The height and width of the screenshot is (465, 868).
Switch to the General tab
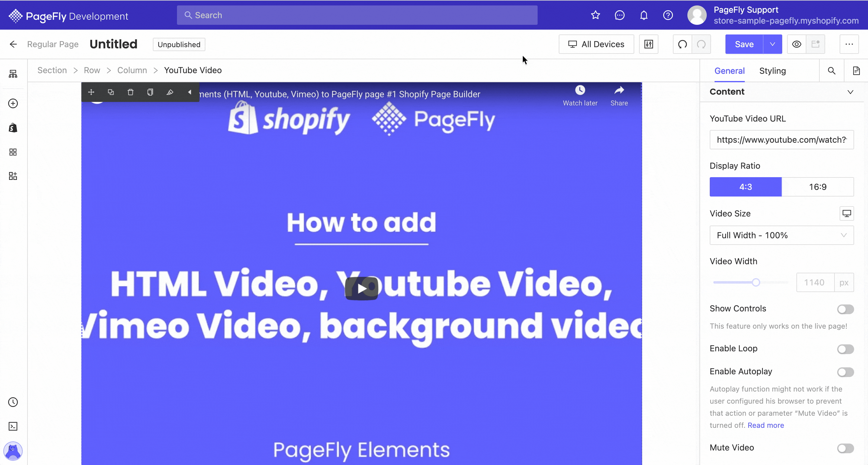[729, 71]
